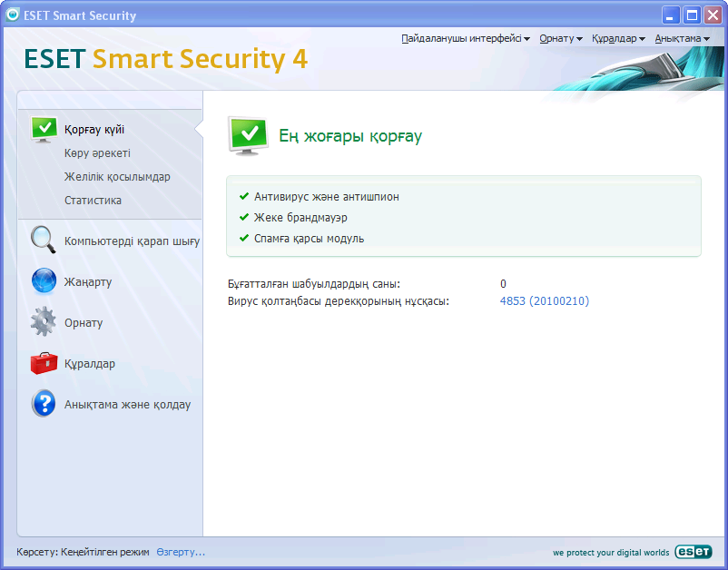This screenshot has height=570, width=728.
Task: Click the ESET eye icon in title bar
Action: [13, 15]
